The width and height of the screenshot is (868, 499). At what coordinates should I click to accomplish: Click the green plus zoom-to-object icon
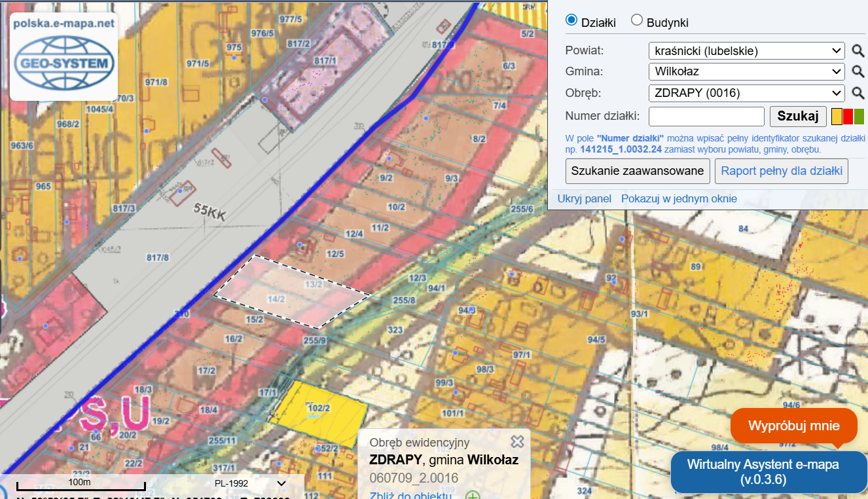[473, 496]
